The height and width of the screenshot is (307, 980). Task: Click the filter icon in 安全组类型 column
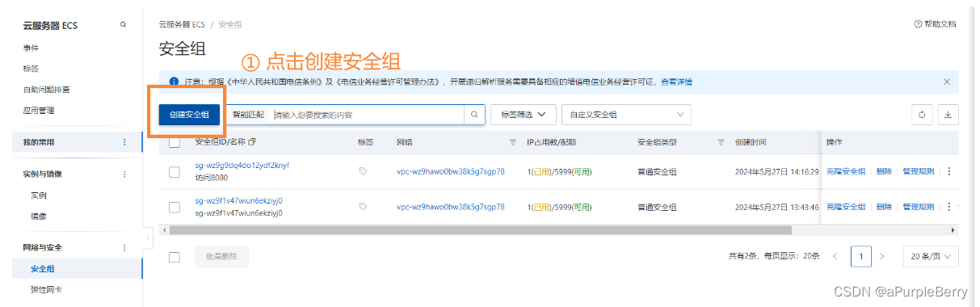721,142
